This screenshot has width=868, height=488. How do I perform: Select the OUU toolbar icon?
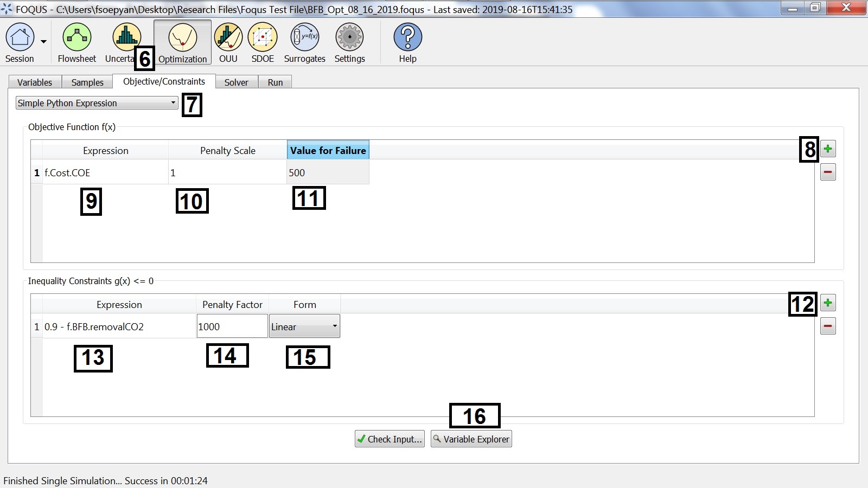tap(228, 38)
